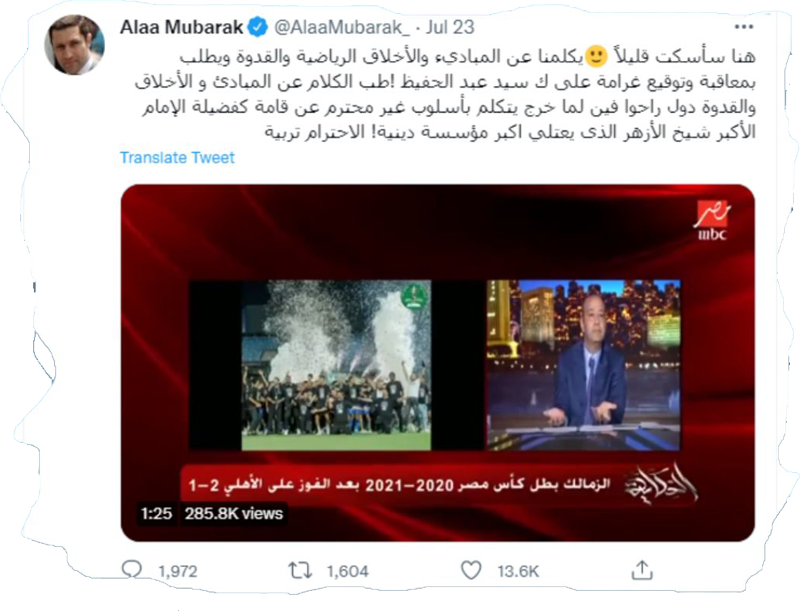Viewport: 800px width, 611px height.
Task: Click the 1,604 retweets count
Action: point(347,571)
